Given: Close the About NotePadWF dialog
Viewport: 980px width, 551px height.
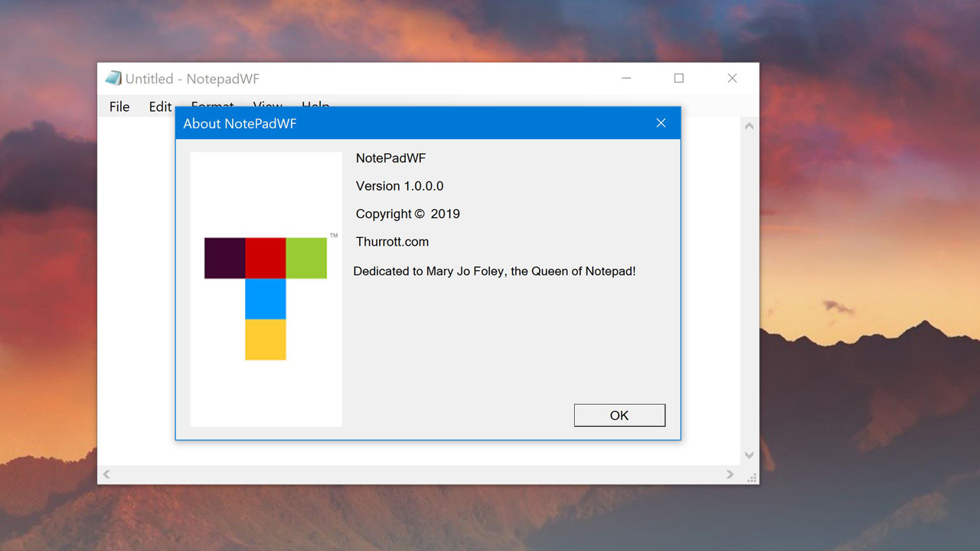Looking at the screenshot, I should pyautogui.click(x=661, y=123).
